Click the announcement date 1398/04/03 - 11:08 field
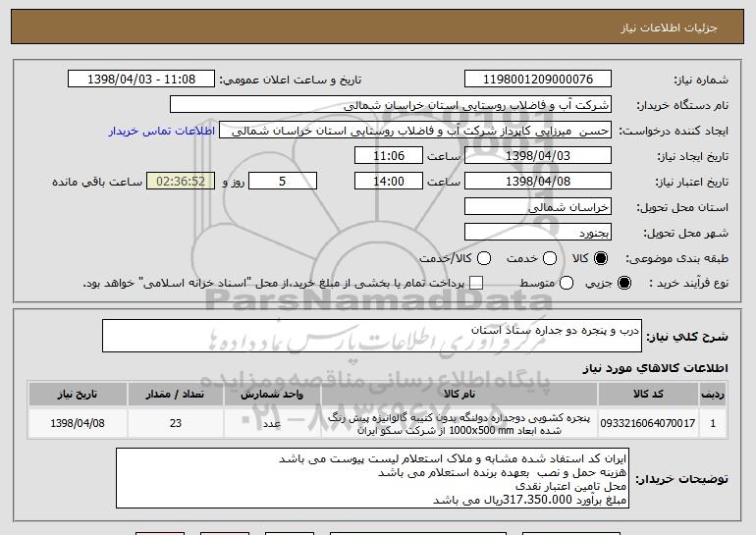Screen dimensions: 756x535 [141, 80]
